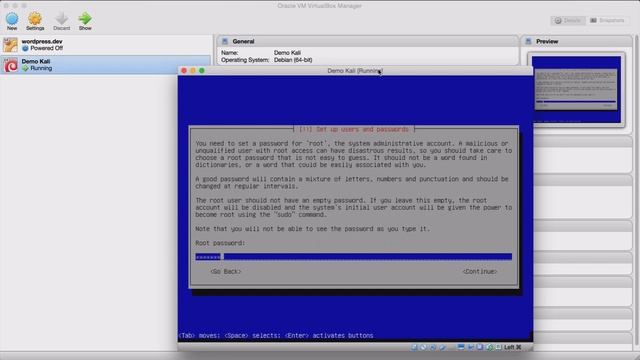Click green video capture icon in VM status bar
This screenshot has width=640, height=360.
coord(490,347)
